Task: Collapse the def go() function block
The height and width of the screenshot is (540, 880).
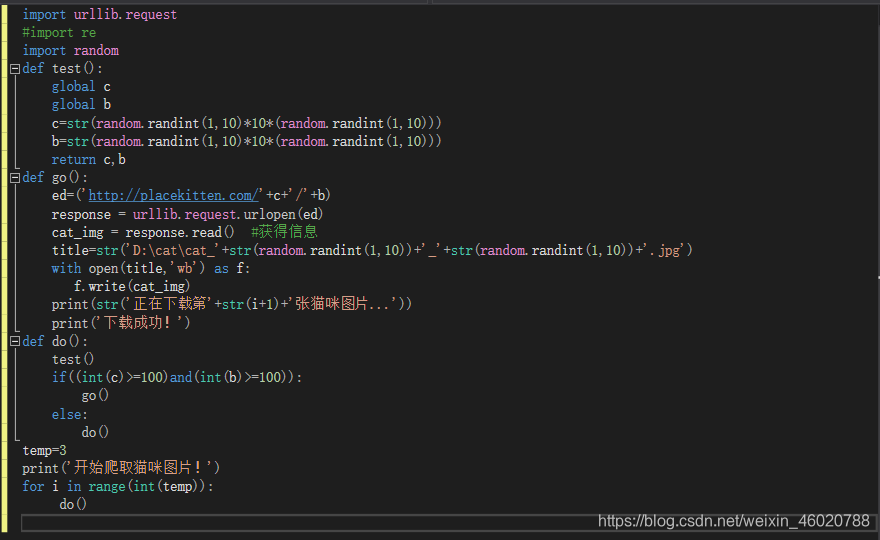Action: (15, 178)
